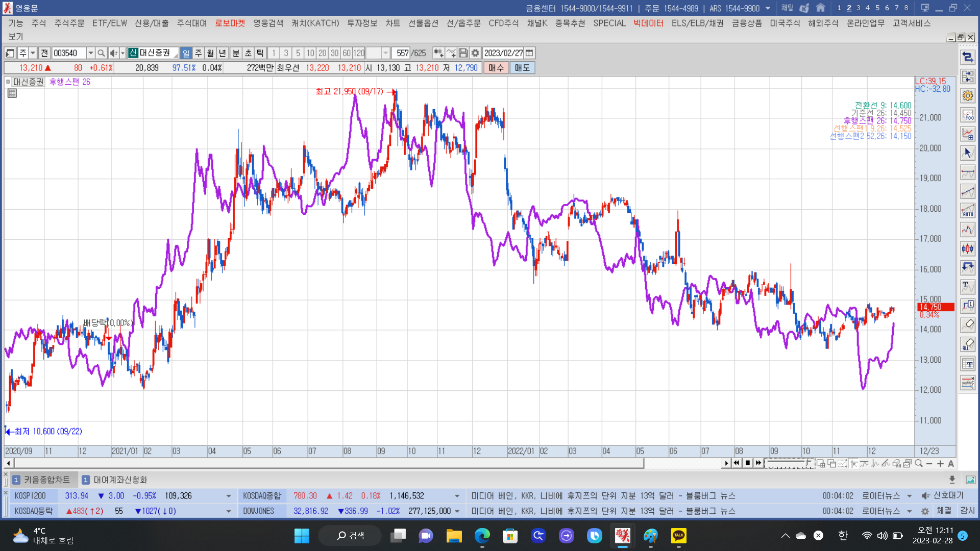Click the eraser tool in sidebar

pyautogui.click(x=967, y=324)
